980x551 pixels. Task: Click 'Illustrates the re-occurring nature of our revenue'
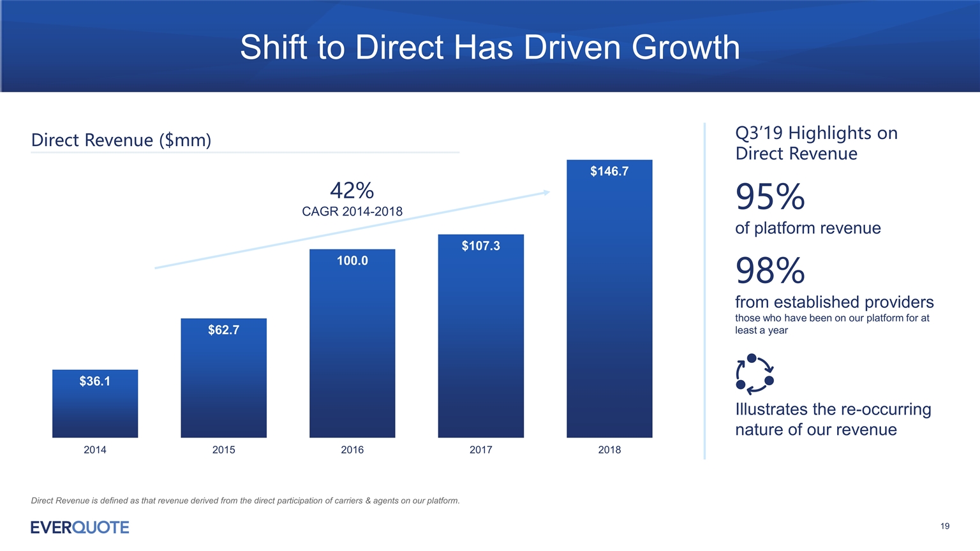(833, 420)
